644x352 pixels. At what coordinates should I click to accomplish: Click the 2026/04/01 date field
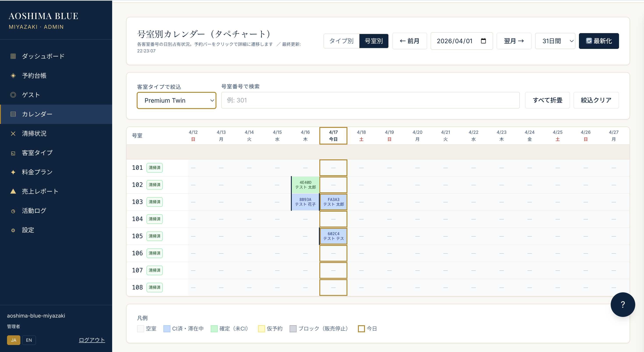(462, 41)
